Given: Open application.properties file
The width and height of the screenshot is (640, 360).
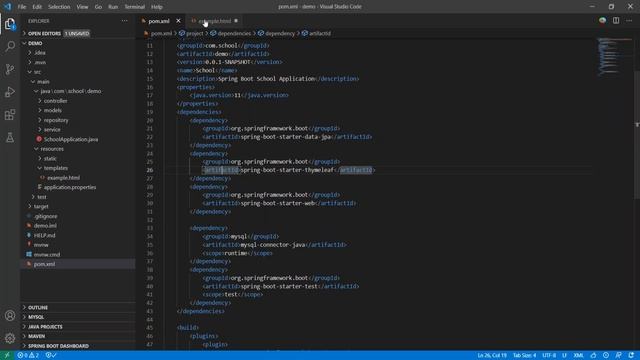Looking at the screenshot, I should (x=78, y=187).
